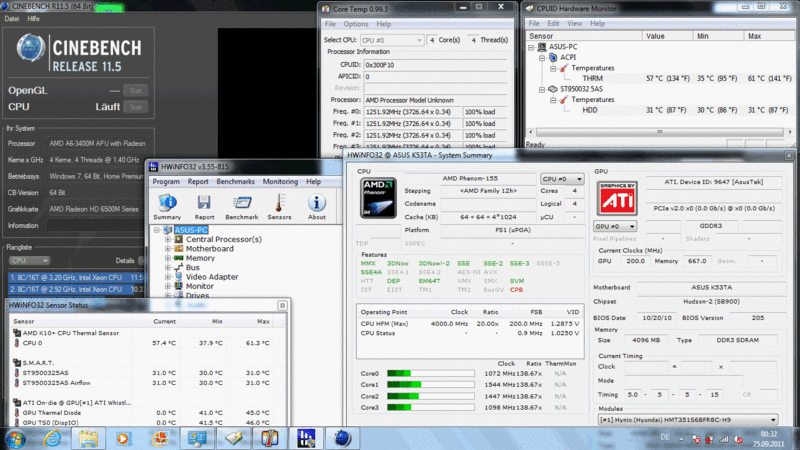The height and width of the screenshot is (450, 800).
Task: Show hidden tray icons with the arrow
Action: pyautogui.click(x=681, y=439)
